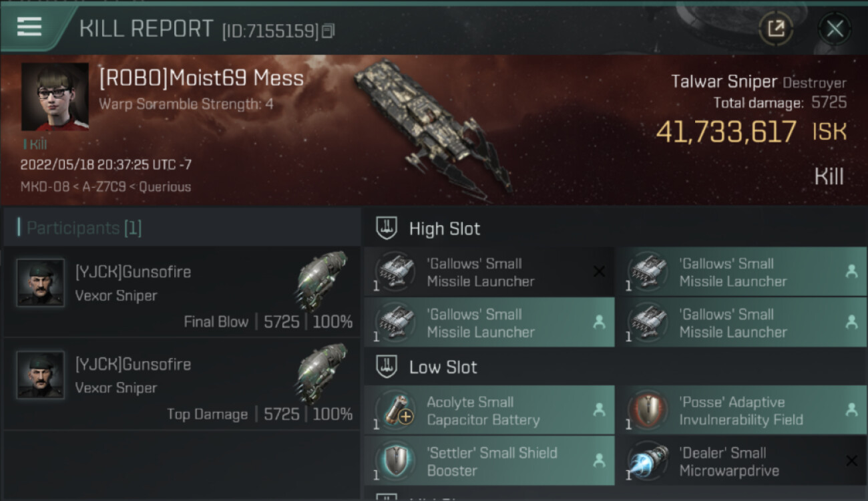Image resolution: width=868 pixels, height=501 pixels.
Task: Select 'Dealer' Small Microwarpdrive module
Action: pyautogui.click(x=741, y=462)
